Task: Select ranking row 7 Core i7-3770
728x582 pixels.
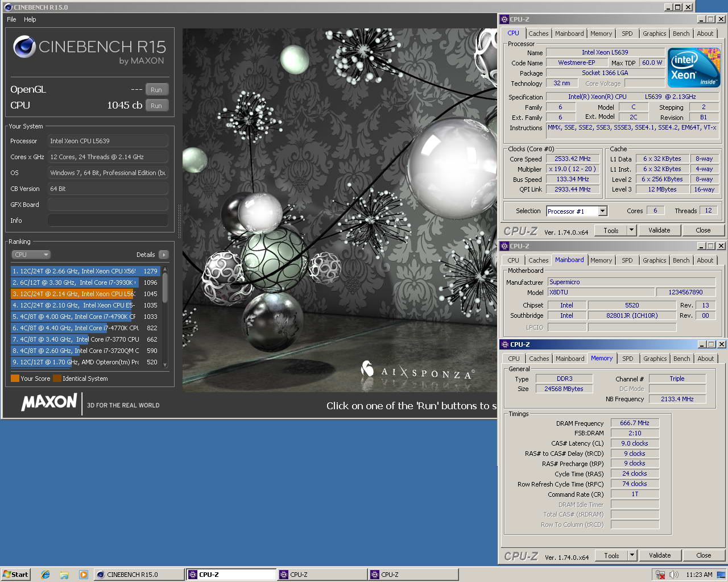Action: point(85,339)
